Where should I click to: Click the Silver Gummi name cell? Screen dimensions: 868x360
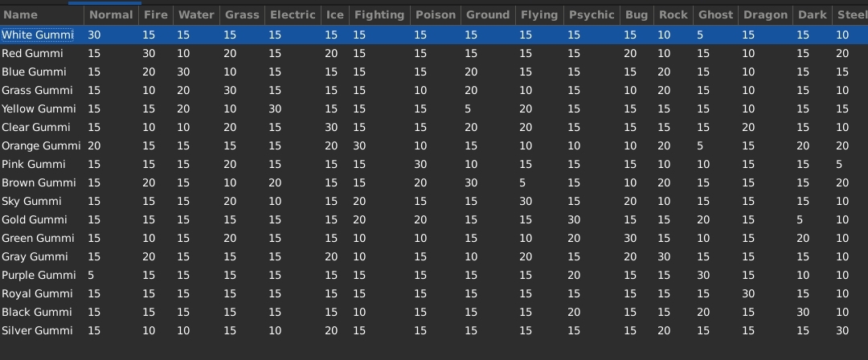coord(37,330)
